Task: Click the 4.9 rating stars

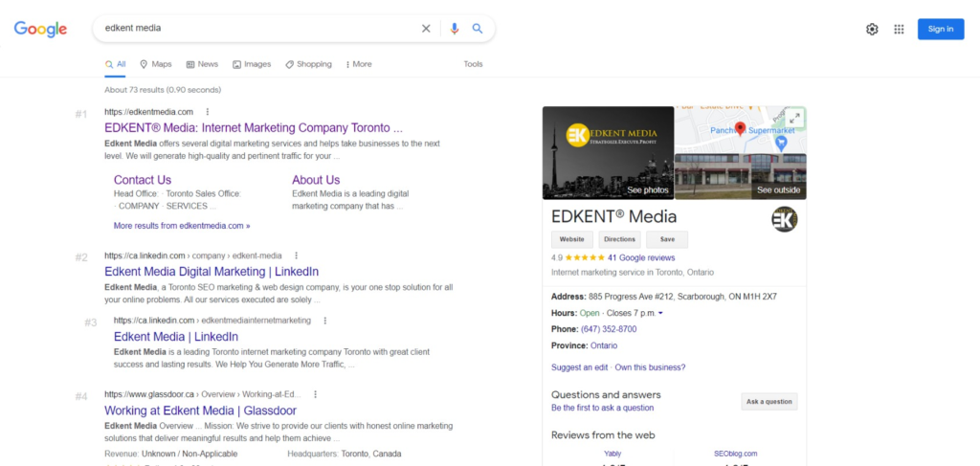Action: click(x=584, y=257)
